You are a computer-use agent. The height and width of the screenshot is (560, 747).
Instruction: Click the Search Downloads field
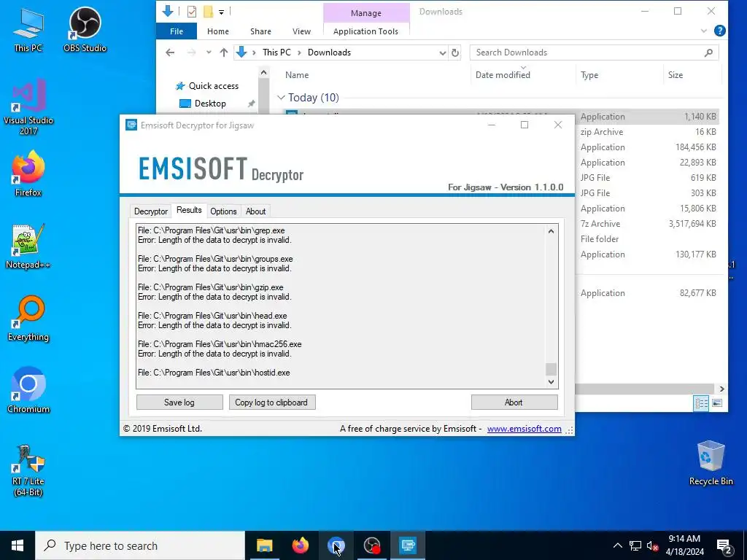tap(594, 52)
